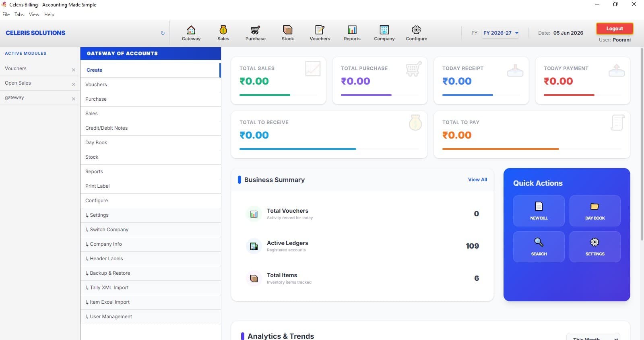
Task: Click the Logout button
Action: (x=614, y=29)
